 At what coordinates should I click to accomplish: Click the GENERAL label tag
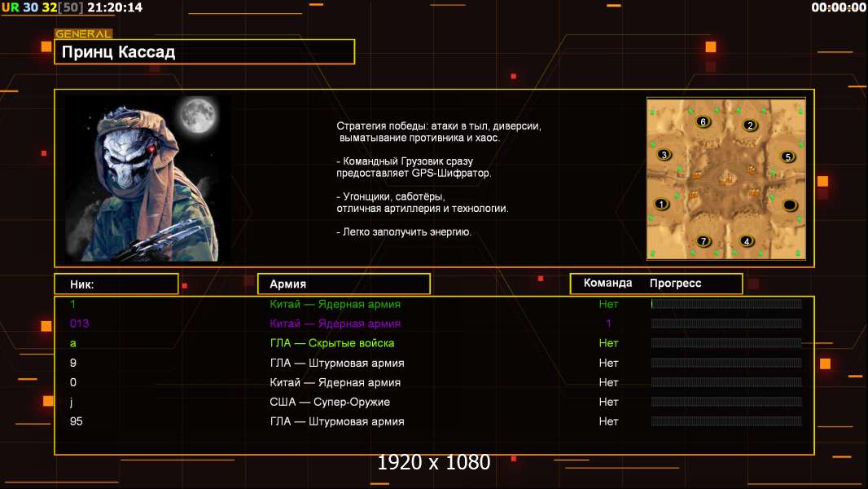pyautogui.click(x=84, y=33)
